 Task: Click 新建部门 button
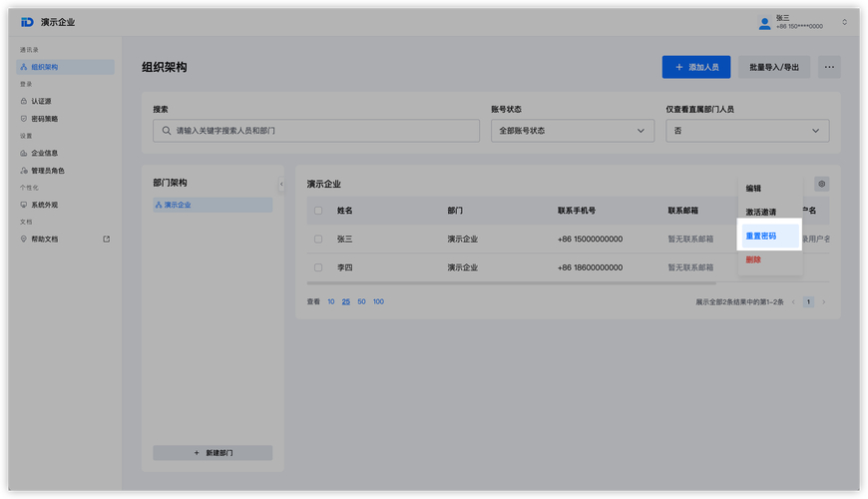[x=213, y=453]
